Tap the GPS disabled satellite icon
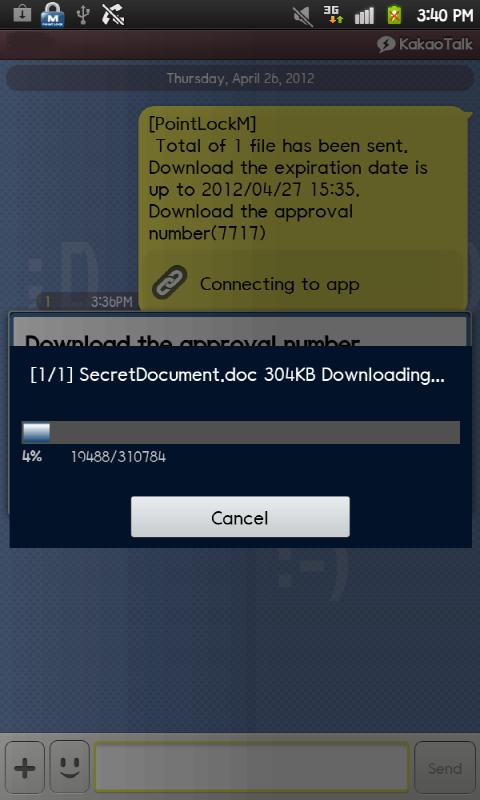 click(113, 14)
